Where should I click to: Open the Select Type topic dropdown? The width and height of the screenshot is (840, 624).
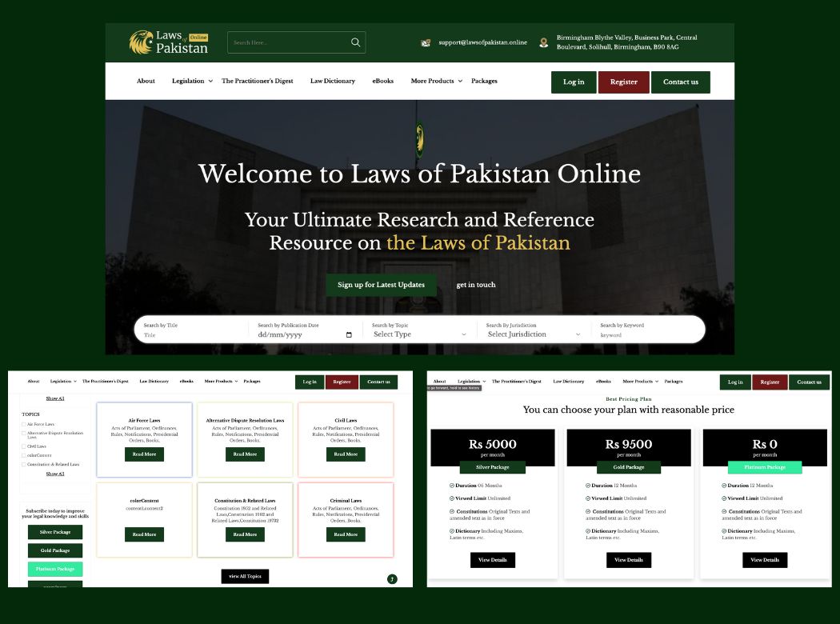pos(419,334)
